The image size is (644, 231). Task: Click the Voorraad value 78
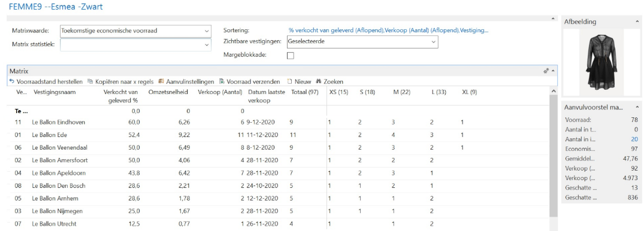point(634,120)
